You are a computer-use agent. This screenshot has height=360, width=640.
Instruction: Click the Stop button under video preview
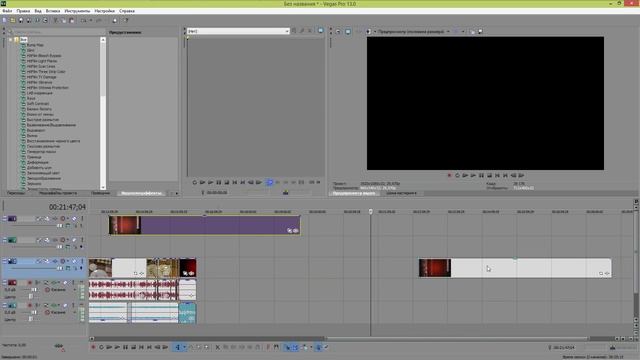pyautogui.click(x=489, y=176)
